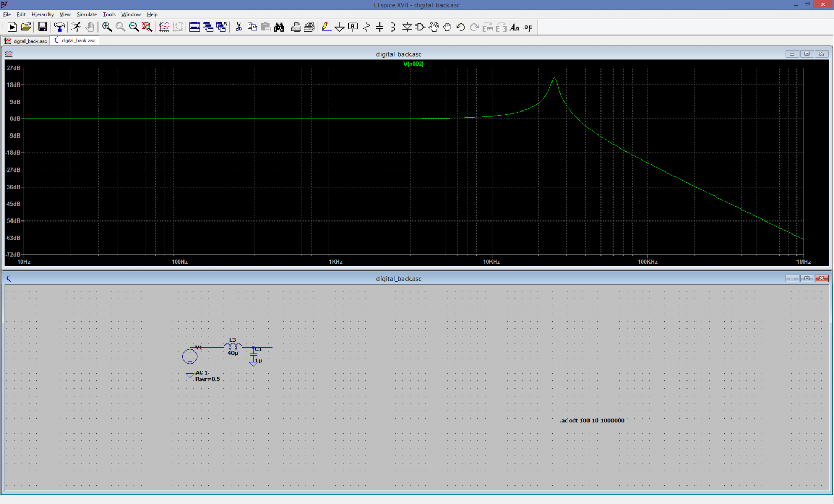Select the Diode component tool
834x504 pixels.
coord(407,27)
